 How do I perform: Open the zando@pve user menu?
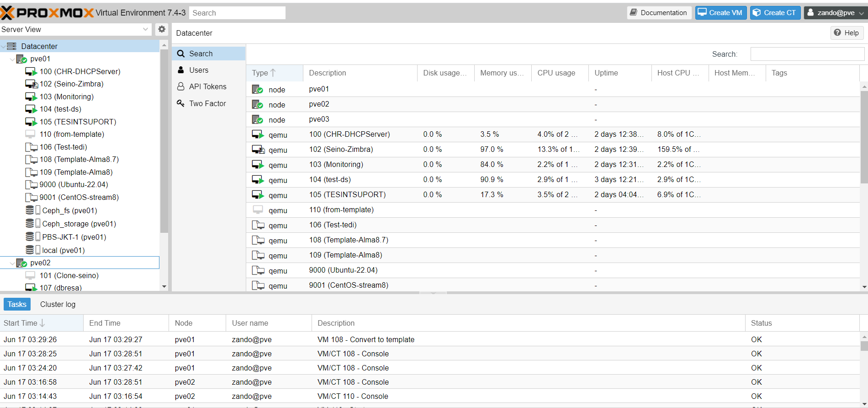coord(836,13)
